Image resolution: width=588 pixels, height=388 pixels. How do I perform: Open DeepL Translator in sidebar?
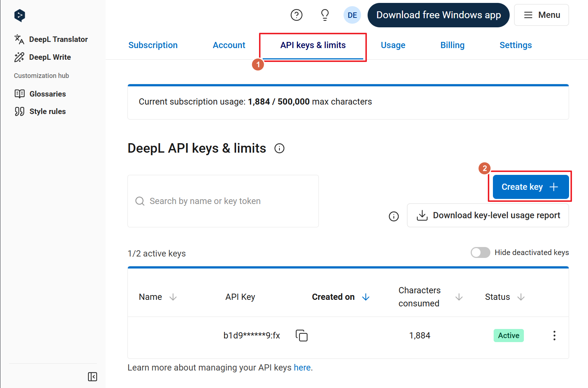pyautogui.click(x=51, y=39)
